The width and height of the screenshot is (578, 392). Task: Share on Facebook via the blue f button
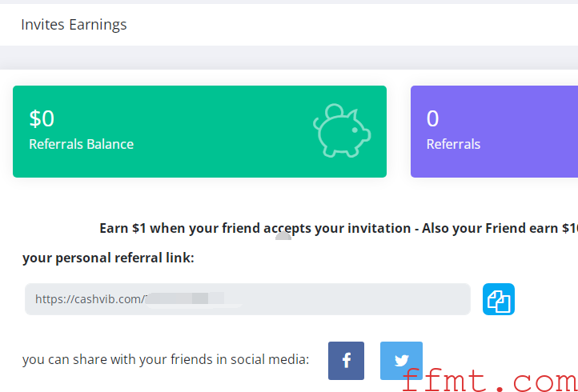coord(346,360)
